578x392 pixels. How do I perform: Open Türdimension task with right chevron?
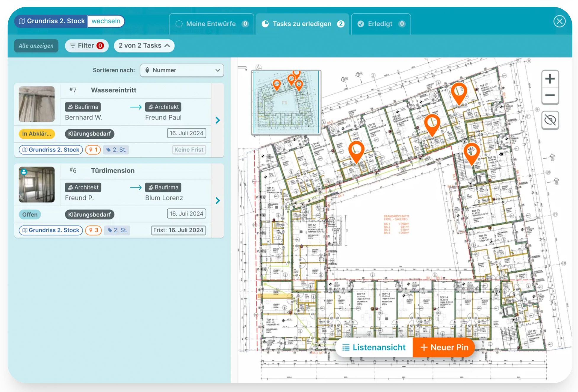coord(218,200)
